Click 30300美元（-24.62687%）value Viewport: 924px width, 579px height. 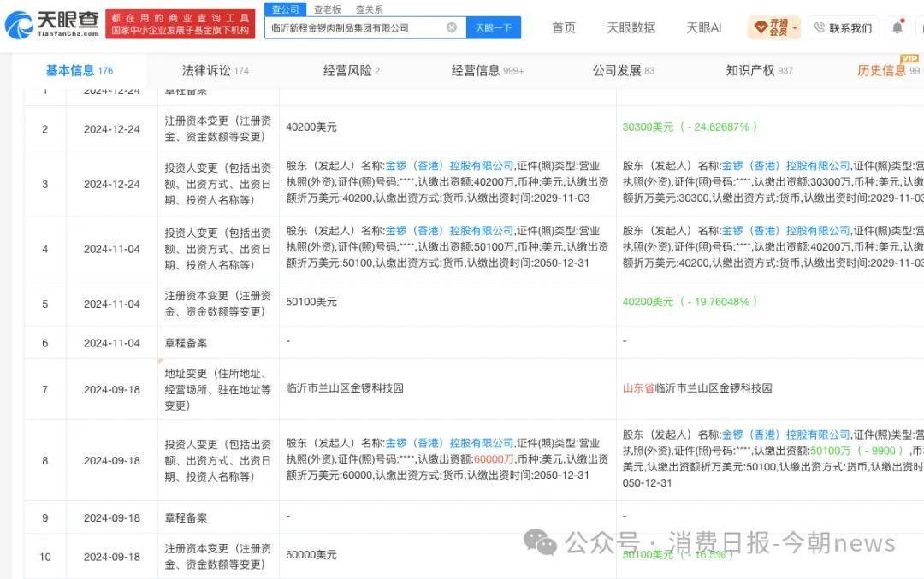(690, 127)
